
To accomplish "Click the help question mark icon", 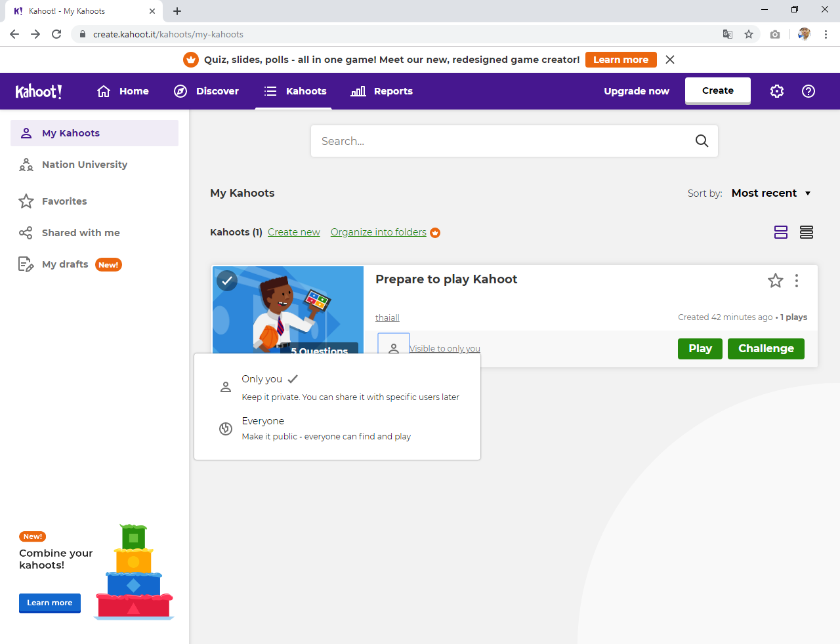I will coord(808,91).
